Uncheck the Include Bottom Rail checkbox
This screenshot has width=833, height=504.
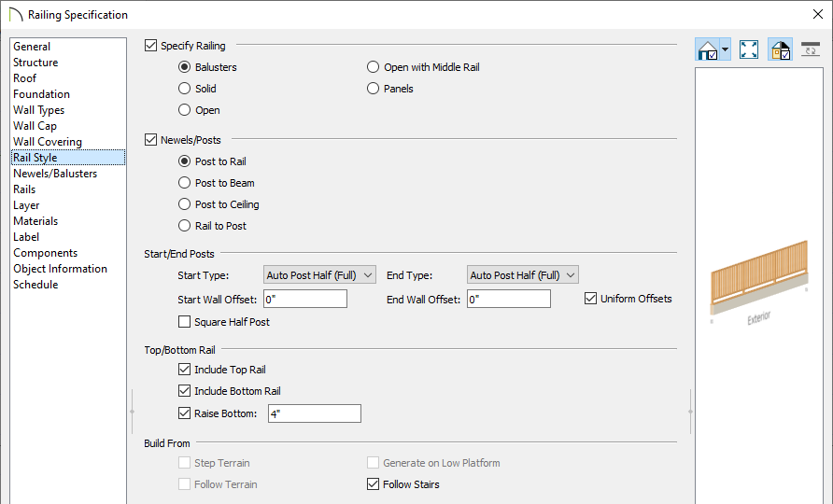pyautogui.click(x=185, y=391)
